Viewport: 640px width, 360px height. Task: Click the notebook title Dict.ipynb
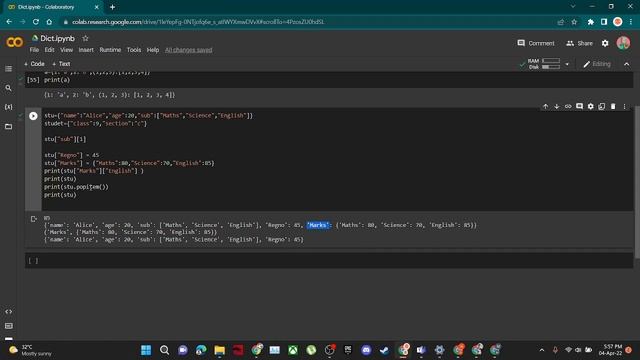click(x=57, y=38)
